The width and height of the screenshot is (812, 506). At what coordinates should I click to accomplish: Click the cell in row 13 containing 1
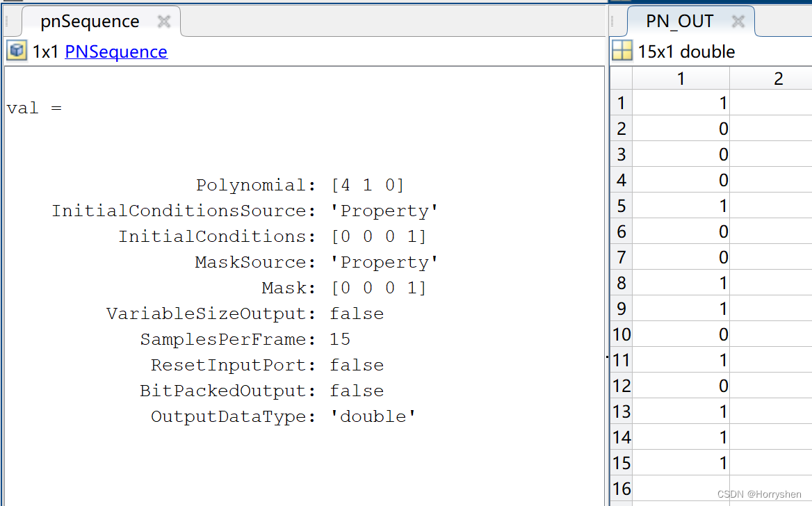681,411
